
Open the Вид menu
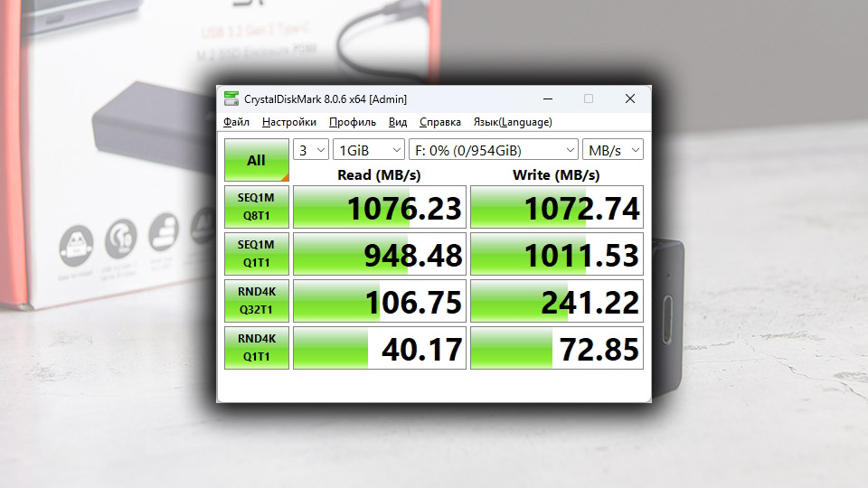coord(398,122)
